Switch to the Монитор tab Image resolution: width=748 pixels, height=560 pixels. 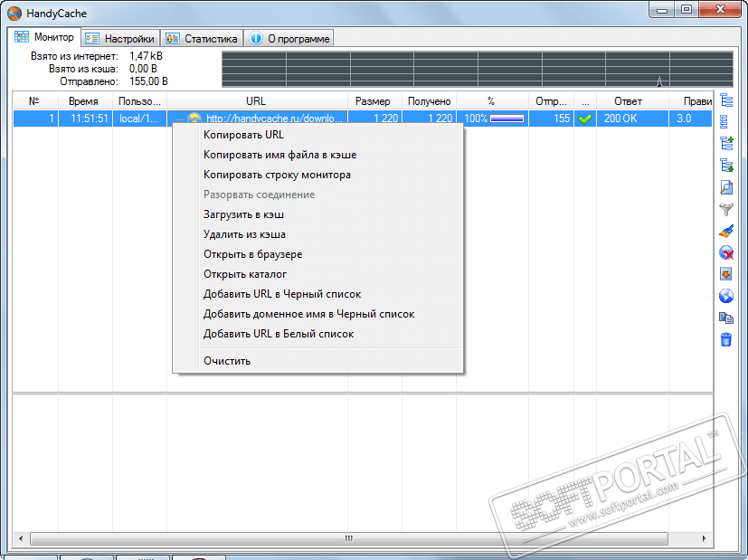coord(44,37)
